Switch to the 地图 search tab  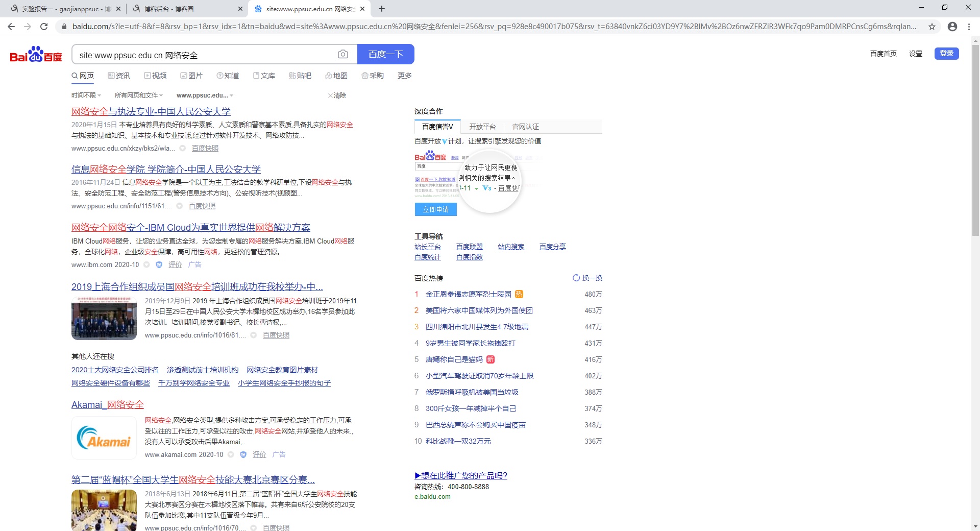click(336, 76)
